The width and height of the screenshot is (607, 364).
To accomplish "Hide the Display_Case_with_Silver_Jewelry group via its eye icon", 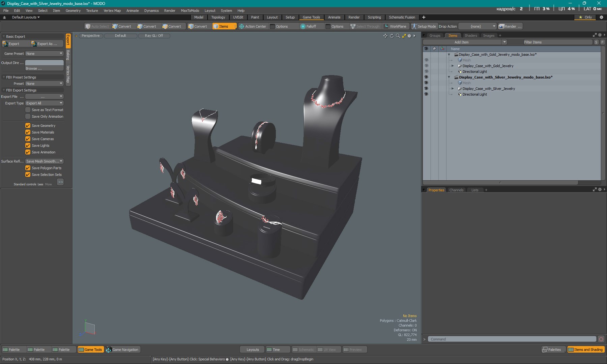I will pos(426,89).
